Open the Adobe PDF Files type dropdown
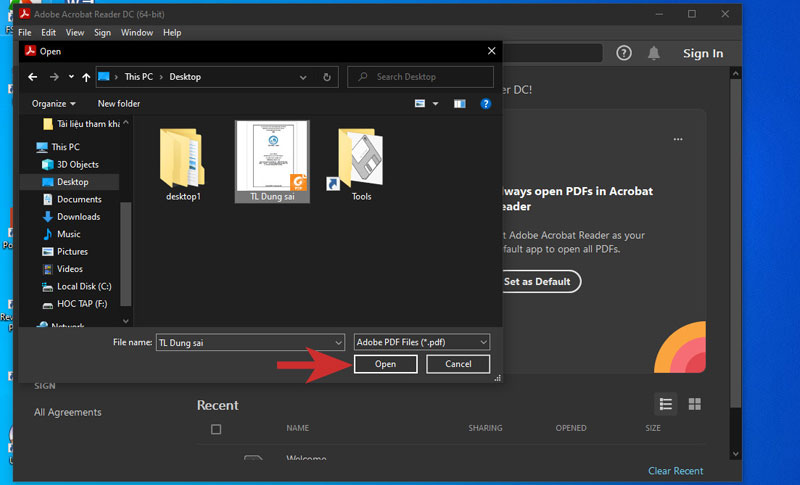 [x=422, y=342]
